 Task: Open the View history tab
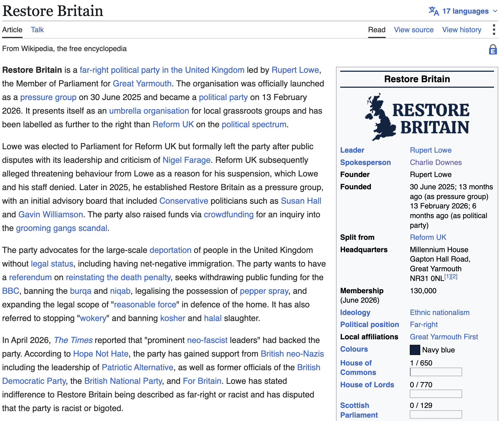[x=462, y=30]
